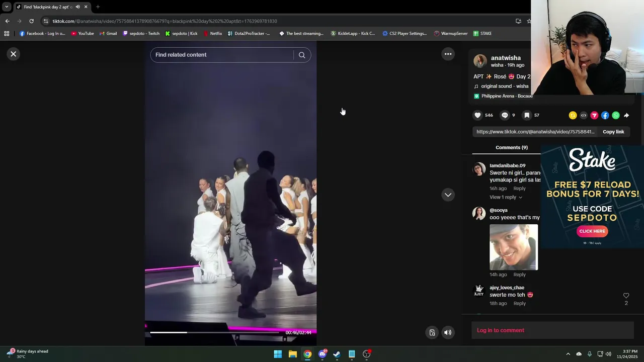Open Windows Start menu
The height and width of the screenshot is (362, 644).
[278, 354]
